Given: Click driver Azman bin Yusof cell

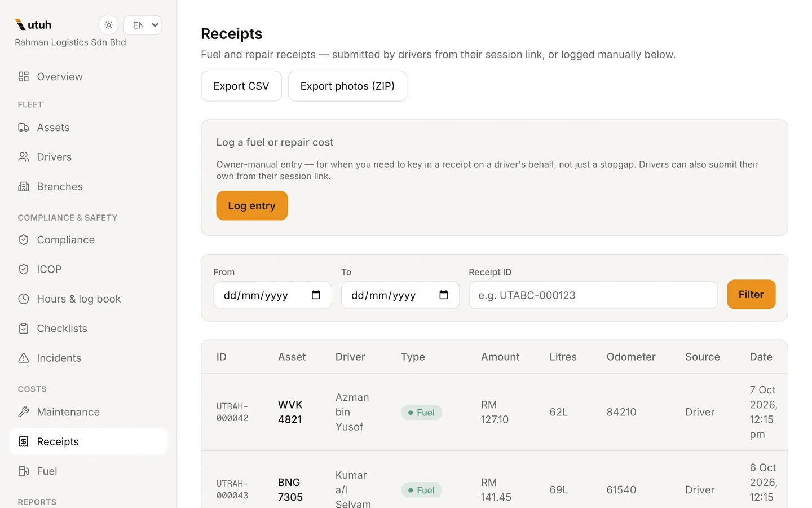Looking at the screenshot, I should point(352,412).
